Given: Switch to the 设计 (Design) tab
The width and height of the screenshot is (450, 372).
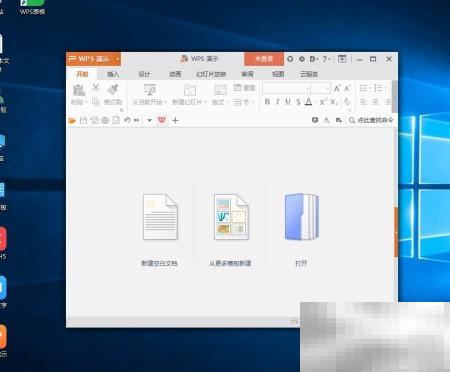Looking at the screenshot, I should click(144, 74).
